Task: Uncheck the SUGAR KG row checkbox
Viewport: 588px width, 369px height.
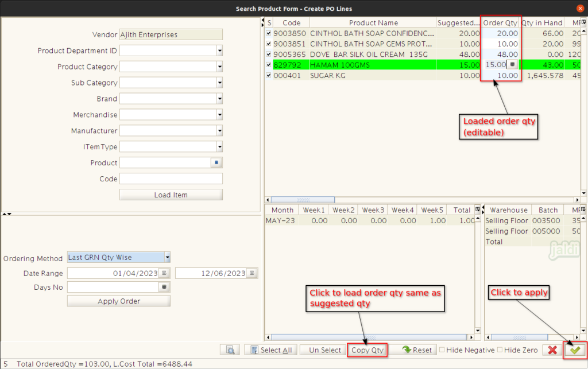Action: click(269, 75)
